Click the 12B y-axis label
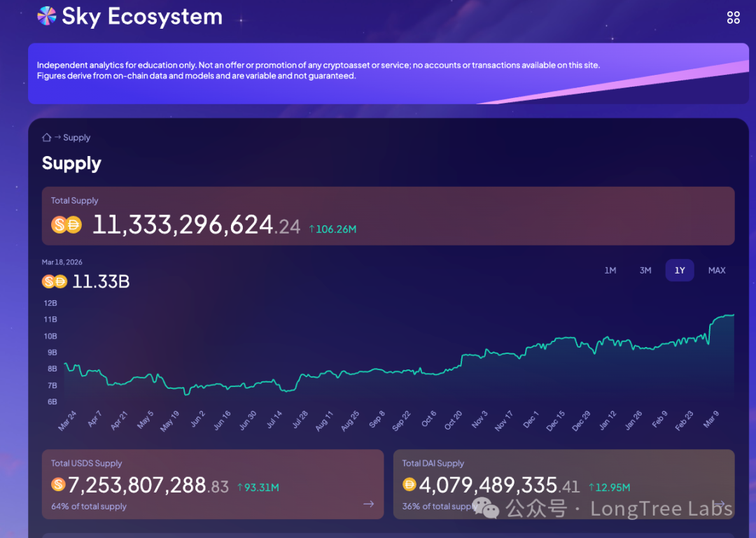 50,303
